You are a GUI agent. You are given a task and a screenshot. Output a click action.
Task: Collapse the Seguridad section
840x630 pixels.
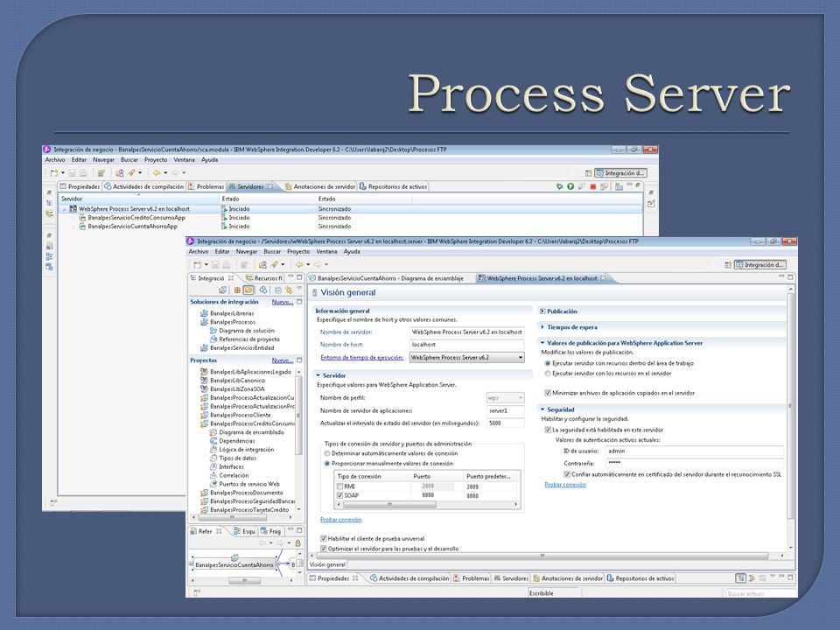coord(542,409)
